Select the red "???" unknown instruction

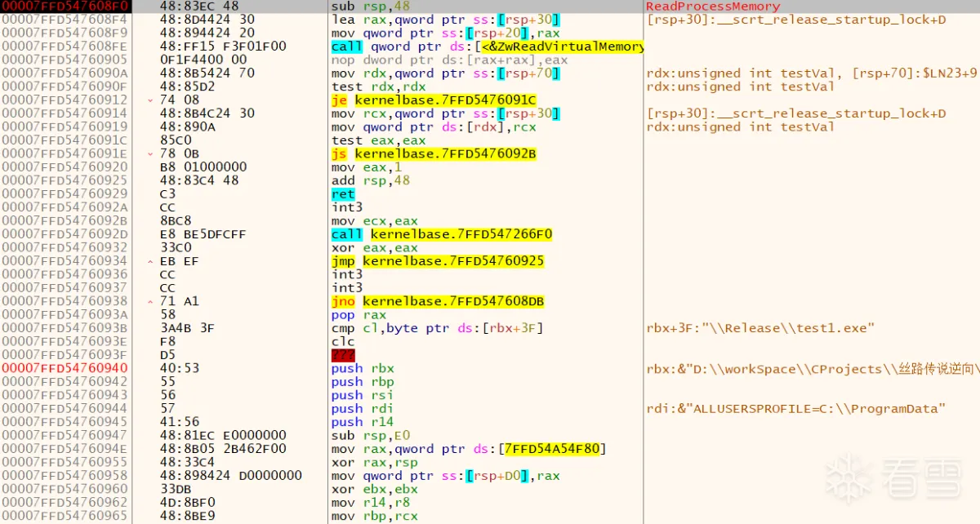pyautogui.click(x=343, y=355)
